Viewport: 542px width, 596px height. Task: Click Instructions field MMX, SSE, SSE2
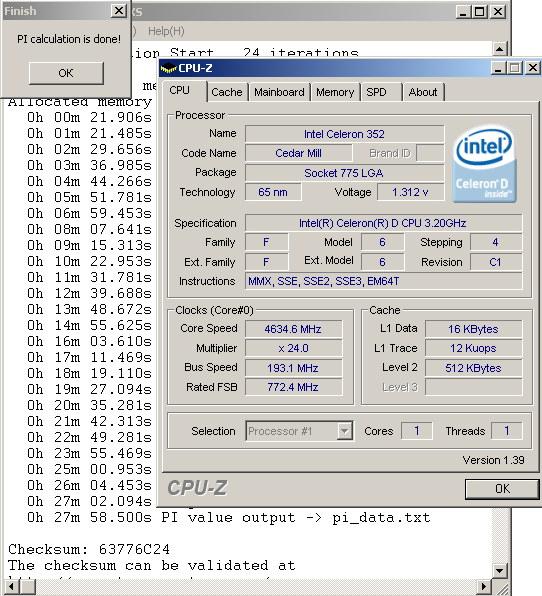384,281
